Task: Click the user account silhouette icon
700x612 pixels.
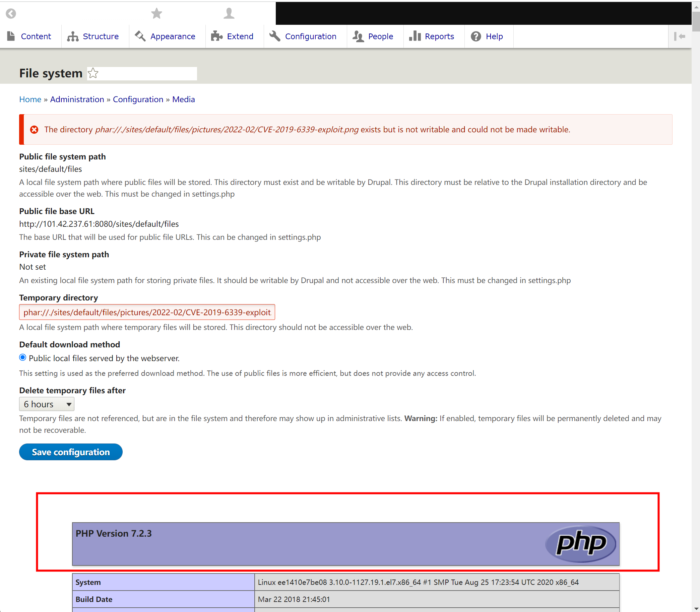Action: [x=229, y=14]
